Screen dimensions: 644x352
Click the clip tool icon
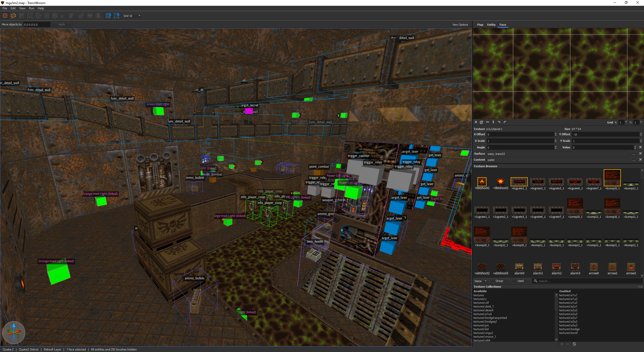[x=22, y=16]
